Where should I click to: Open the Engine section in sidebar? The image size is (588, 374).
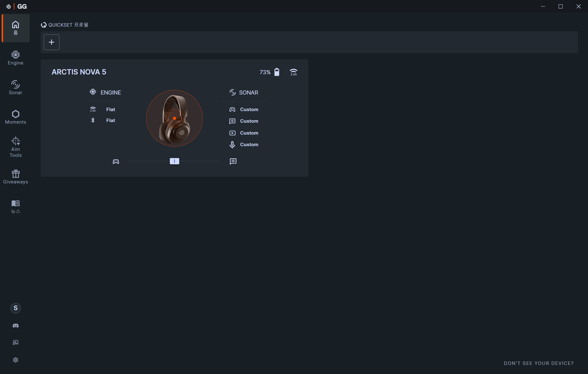tap(16, 58)
